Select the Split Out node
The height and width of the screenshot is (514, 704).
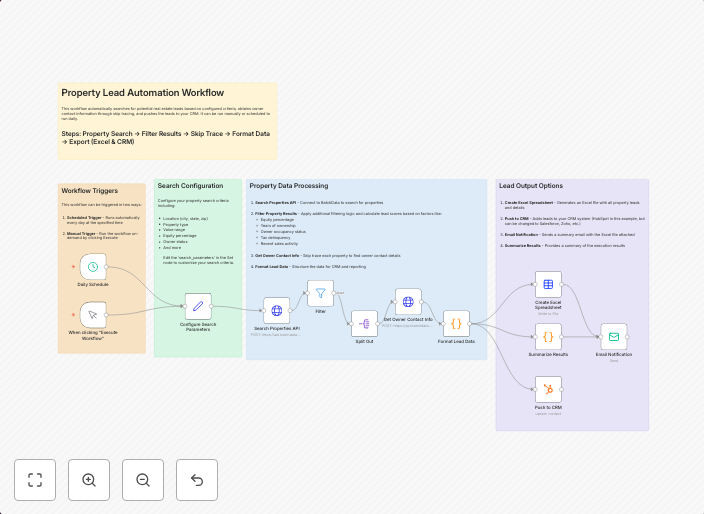[364, 323]
